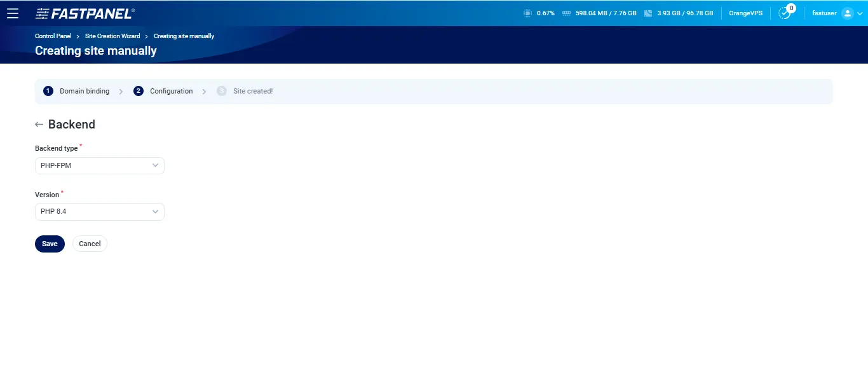The height and width of the screenshot is (381, 868).
Task: Click the FASTPANEL logo
Action: pyautogui.click(x=85, y=13)
